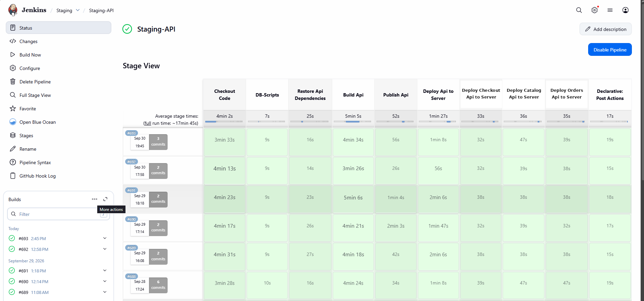
Task: Click the Stages layers icon
Action: click(13, 135)
